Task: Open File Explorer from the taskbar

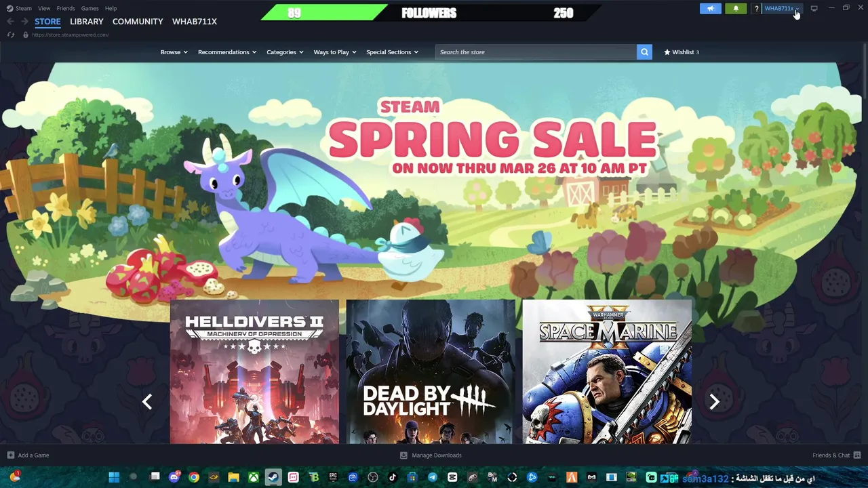Action: pyautogui.click(x=234, y=477)
